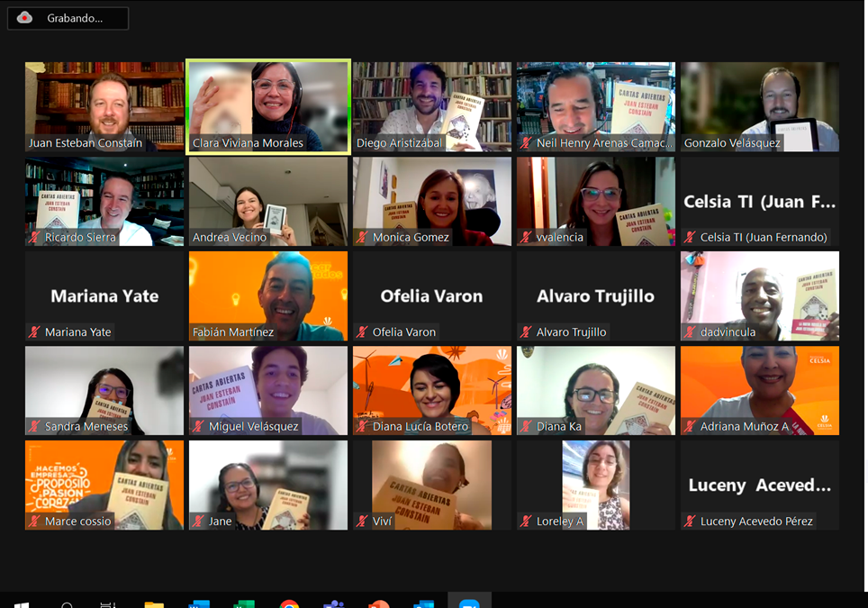Click the muted mic icon on Neil Henry Arenas
The height and width of the screenshot is (608, 868).
[526, 143]
